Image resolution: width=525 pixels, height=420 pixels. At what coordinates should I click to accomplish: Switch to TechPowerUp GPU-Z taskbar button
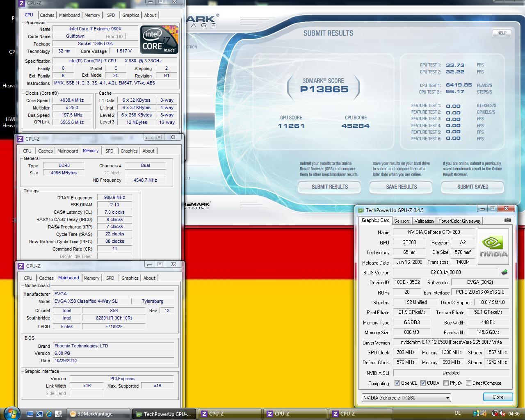(x=164, y=414)
